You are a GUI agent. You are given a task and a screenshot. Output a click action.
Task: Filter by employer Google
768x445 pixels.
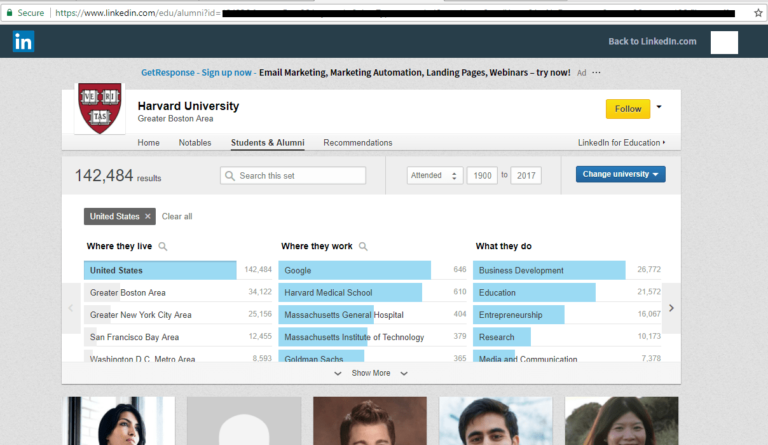(x=372, y=270)
